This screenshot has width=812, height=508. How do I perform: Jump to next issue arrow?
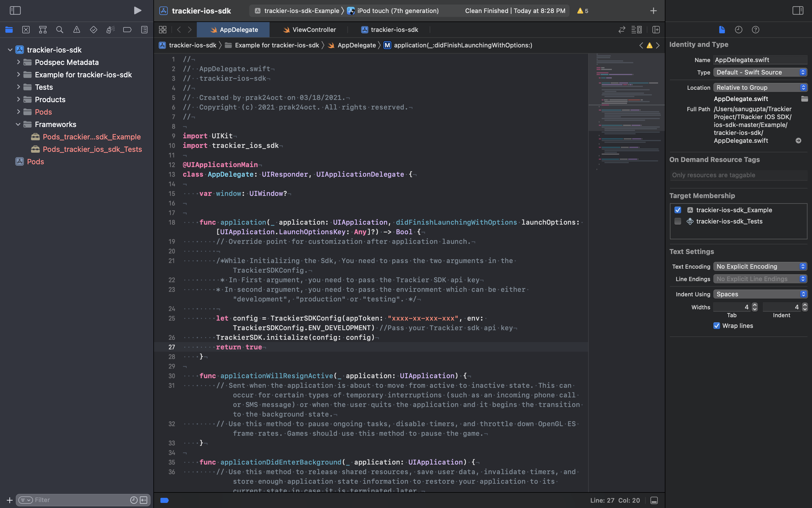658,45
